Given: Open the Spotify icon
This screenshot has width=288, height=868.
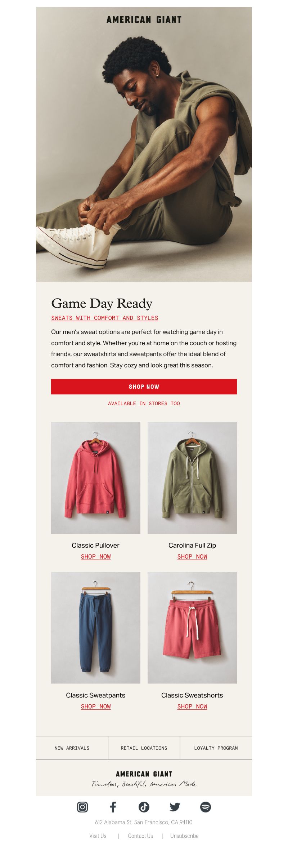Looking at the screenshot, I should tap(206, 807).
